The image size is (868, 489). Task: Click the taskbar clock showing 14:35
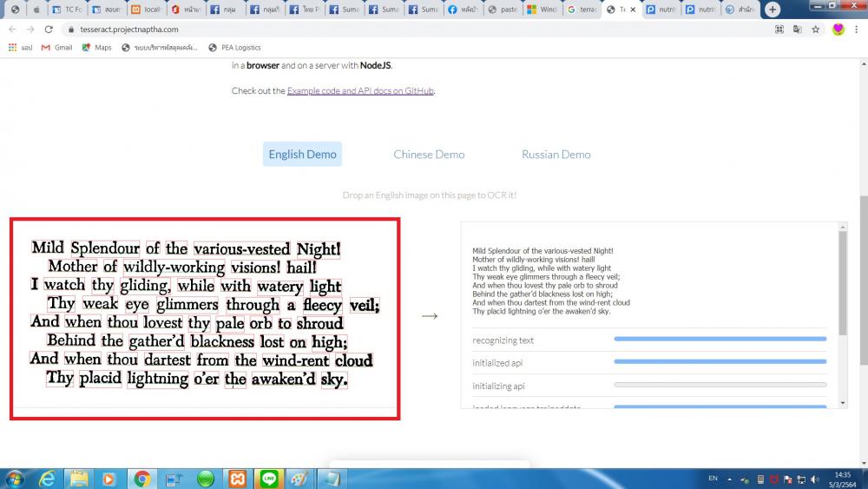coord(843,479)
